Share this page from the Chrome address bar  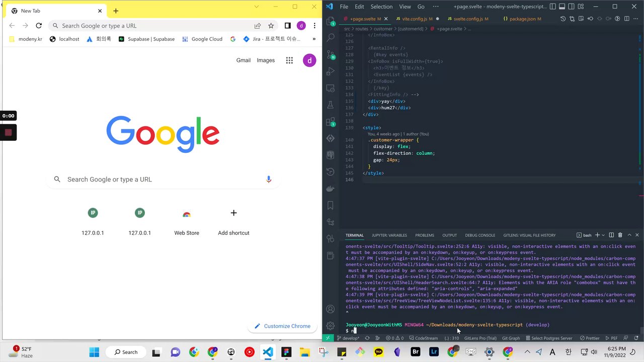point(258,26)
